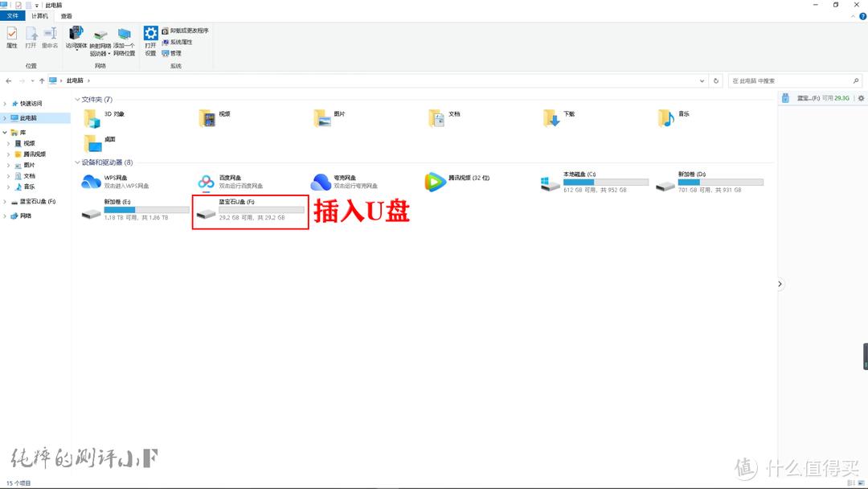The image size is (868, 489).
Task: Select the 新加卷 (E:) drive
Action: 135,210
